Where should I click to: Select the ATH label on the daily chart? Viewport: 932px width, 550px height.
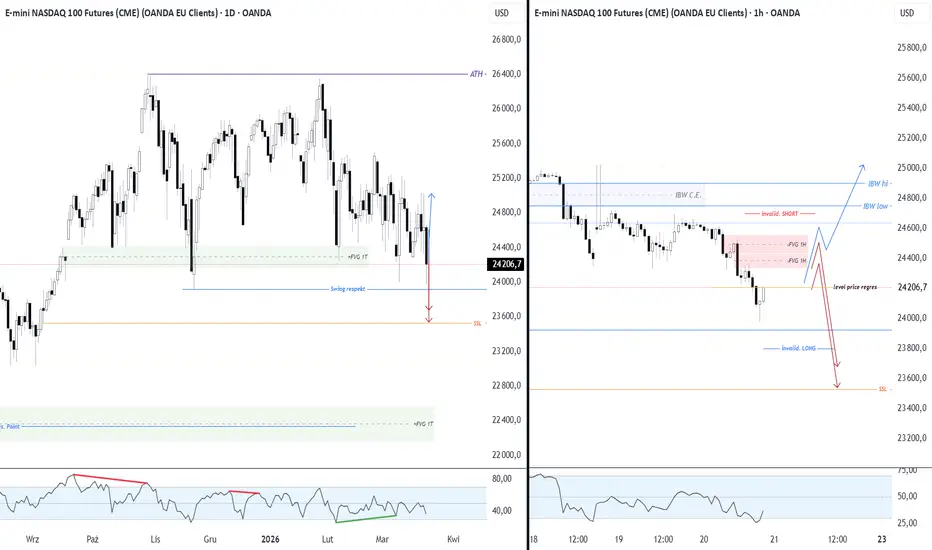477,74
